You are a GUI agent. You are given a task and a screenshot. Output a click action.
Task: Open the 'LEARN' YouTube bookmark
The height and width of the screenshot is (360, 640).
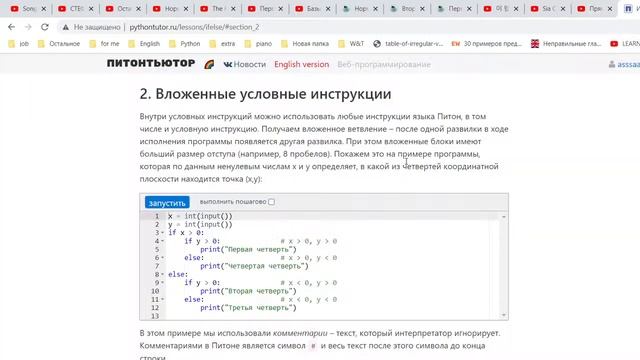pyautogui.click(x=625, y=44)
